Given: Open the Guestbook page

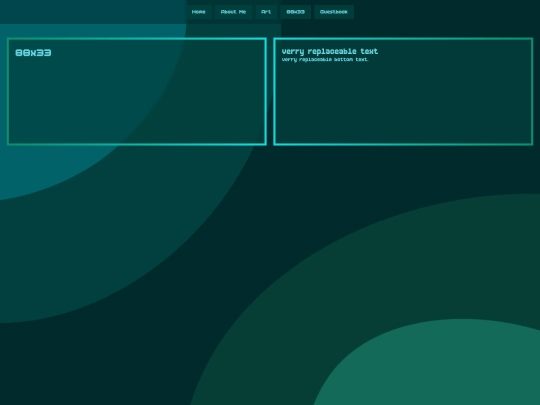Looking at the screenshot, I should pyautogui.click(x=334, y=12).
